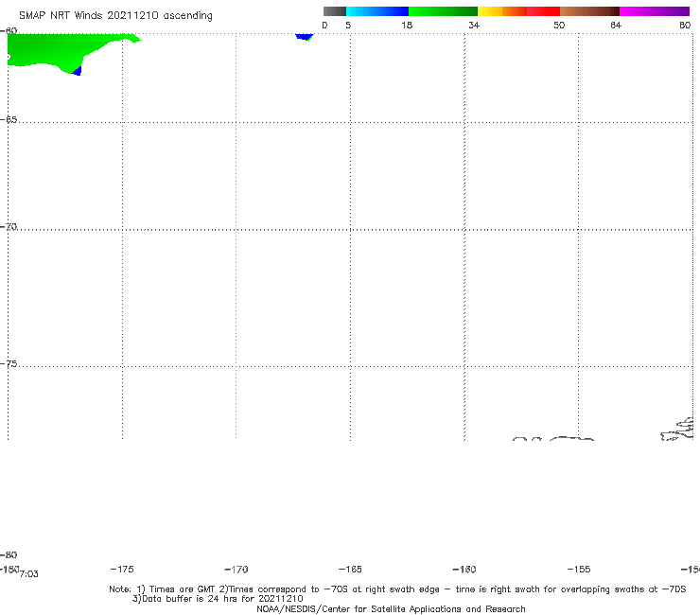Click the latitude label -65
Screen dimensions: 700x615
click(9, 120)
